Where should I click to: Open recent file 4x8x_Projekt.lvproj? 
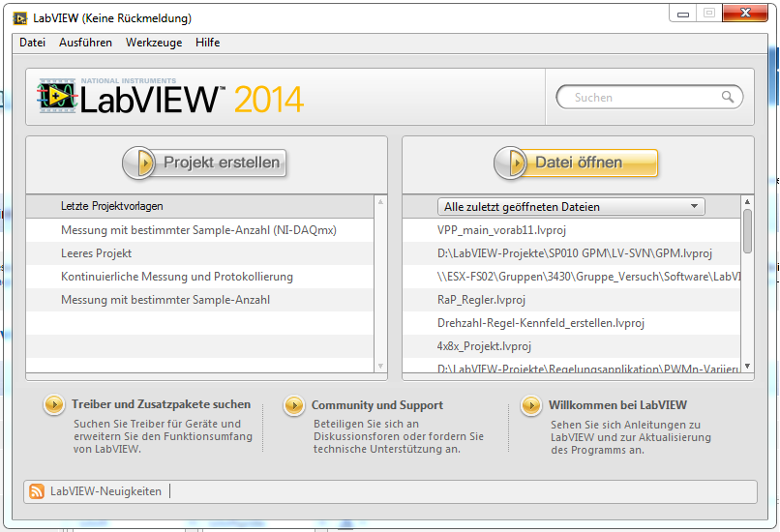571,346
